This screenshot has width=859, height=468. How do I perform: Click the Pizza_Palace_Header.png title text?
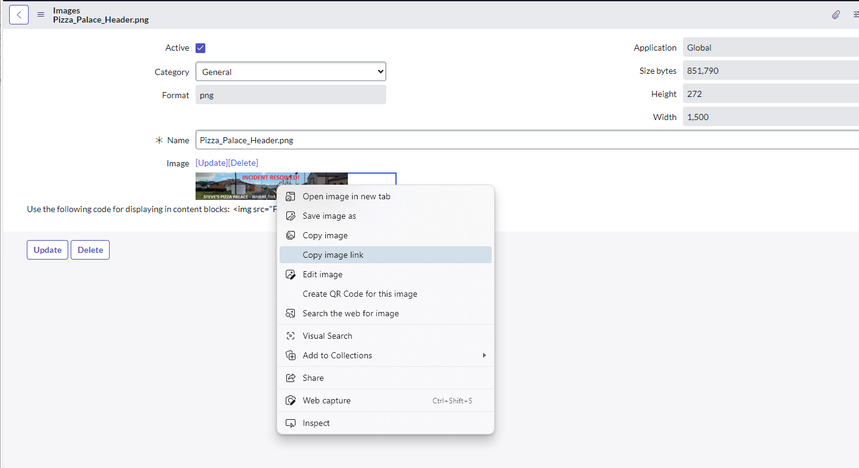pos(101,20)
